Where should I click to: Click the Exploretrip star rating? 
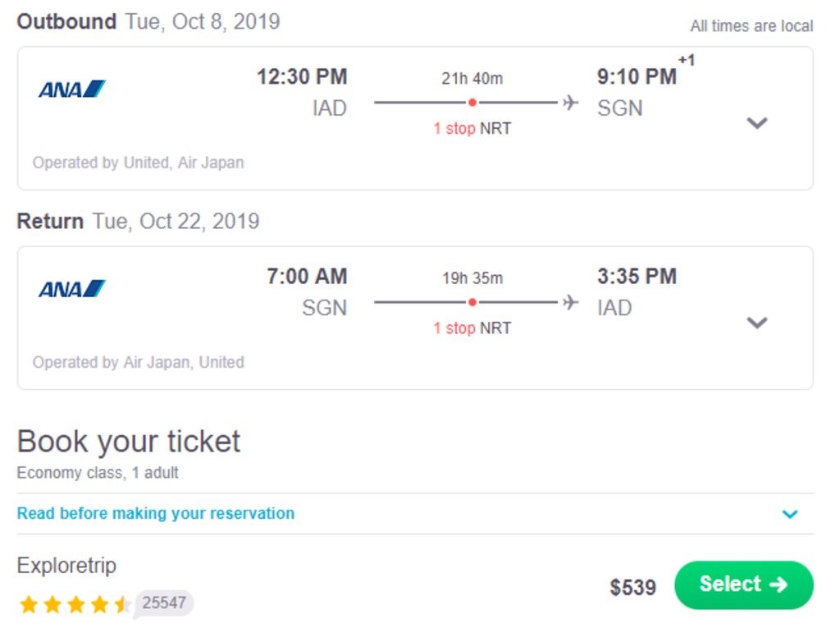pos(74,604)
